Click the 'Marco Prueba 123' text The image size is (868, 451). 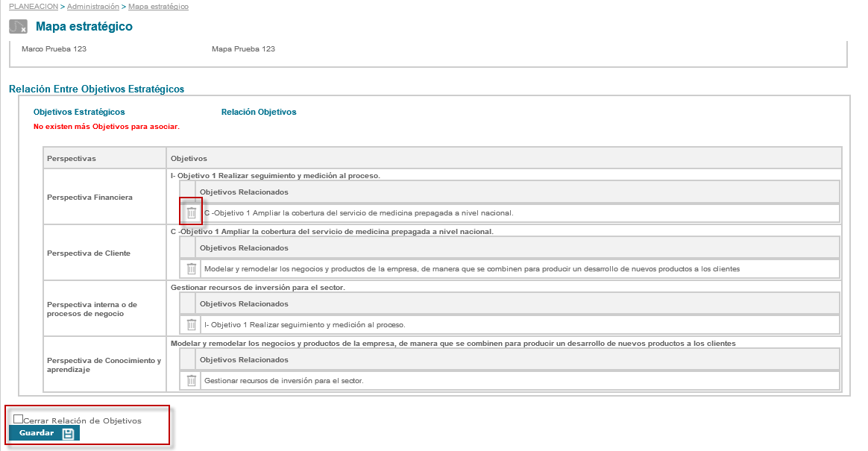54,49
